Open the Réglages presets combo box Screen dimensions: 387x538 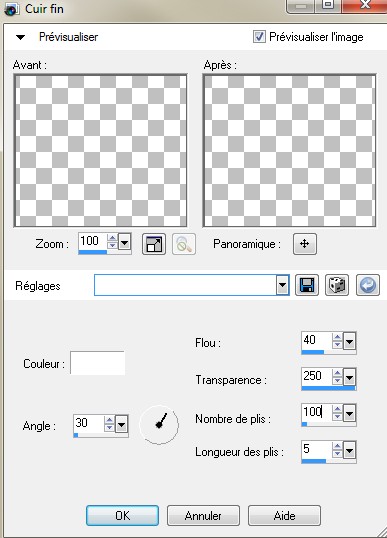pos(191,285)
